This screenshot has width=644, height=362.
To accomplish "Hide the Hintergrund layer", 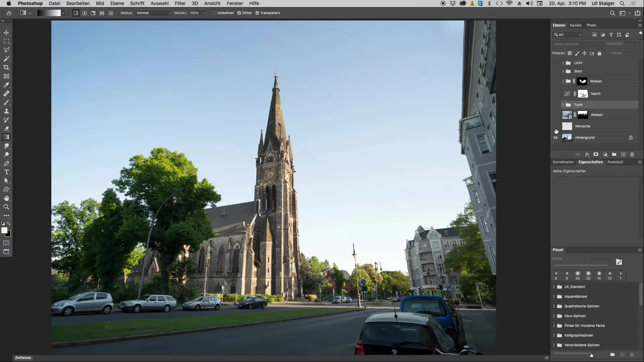I will click(556, 137).
